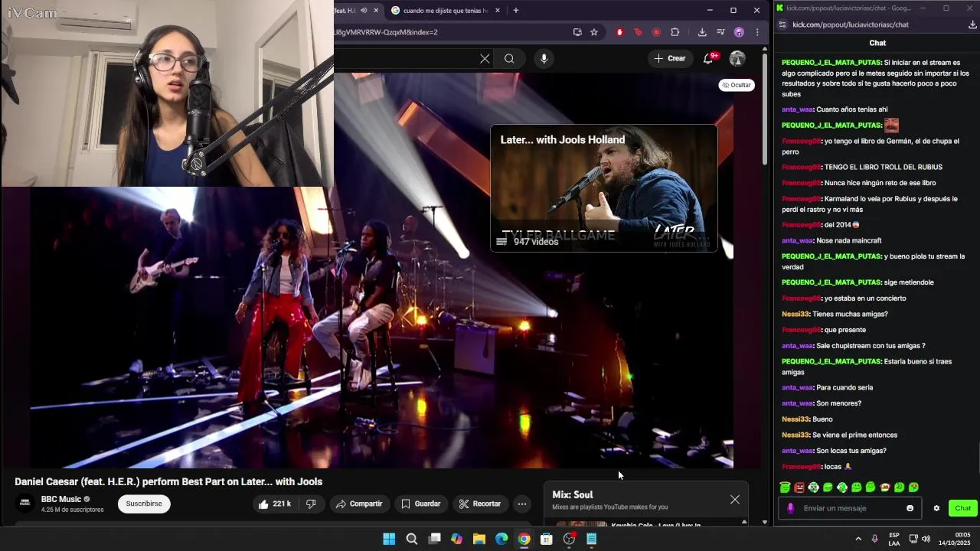
Task: Click the Crear button
Action: [x=670, y=58]
